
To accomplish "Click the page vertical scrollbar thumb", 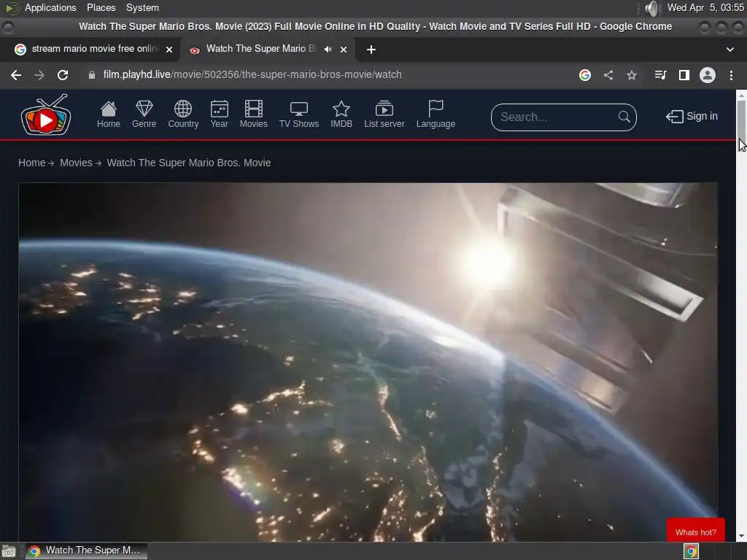I will click(741, 119).
